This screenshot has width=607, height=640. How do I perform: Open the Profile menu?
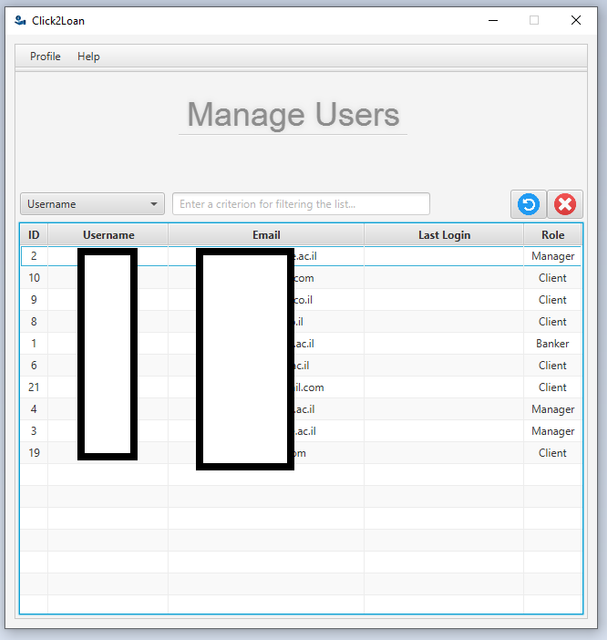point(45,56)
